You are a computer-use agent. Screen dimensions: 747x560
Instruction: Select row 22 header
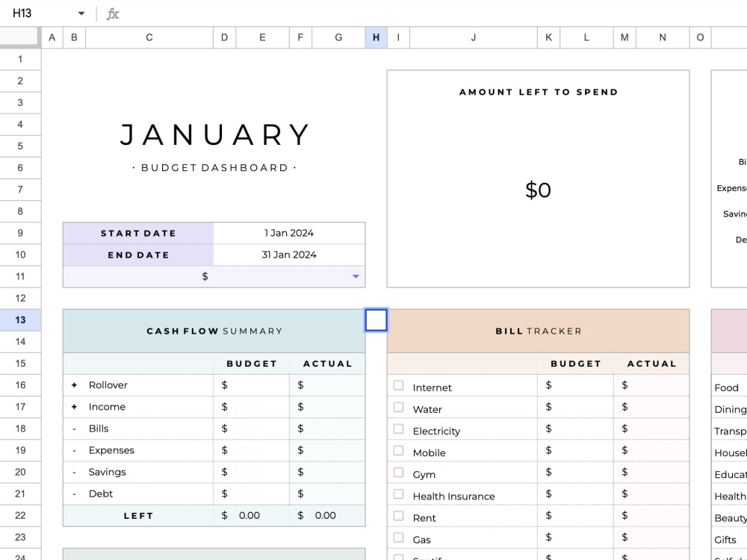20,516
